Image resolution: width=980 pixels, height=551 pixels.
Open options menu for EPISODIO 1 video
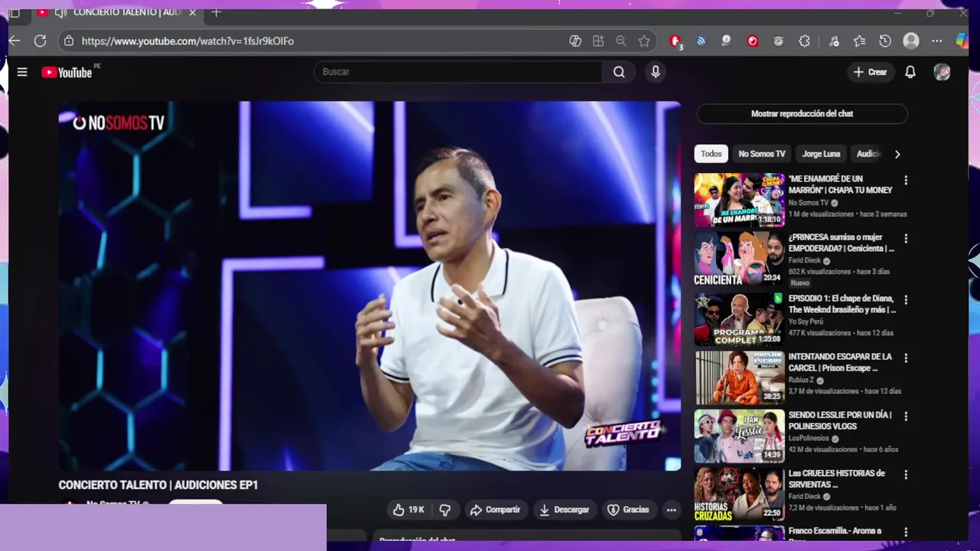point(906,300)
